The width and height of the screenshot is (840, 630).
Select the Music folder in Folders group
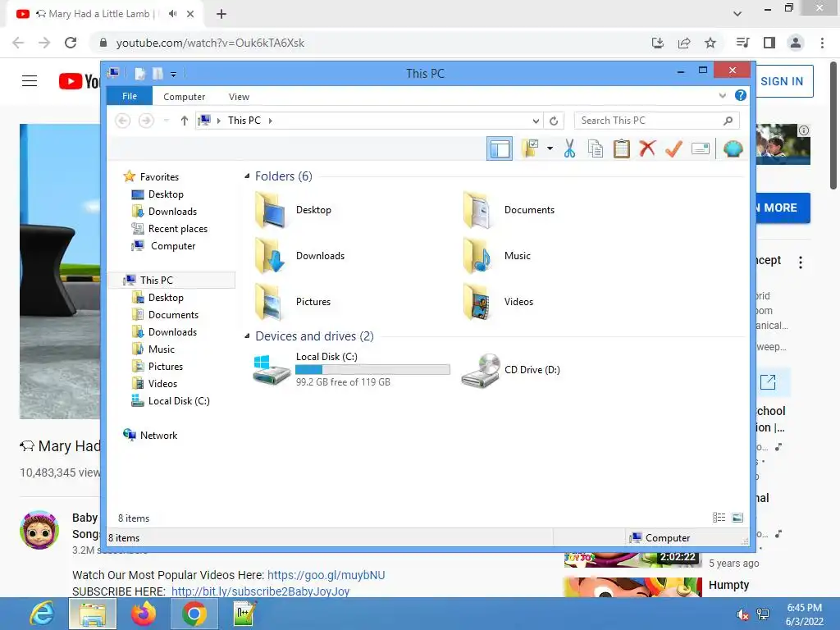click(x=496, y=256)
